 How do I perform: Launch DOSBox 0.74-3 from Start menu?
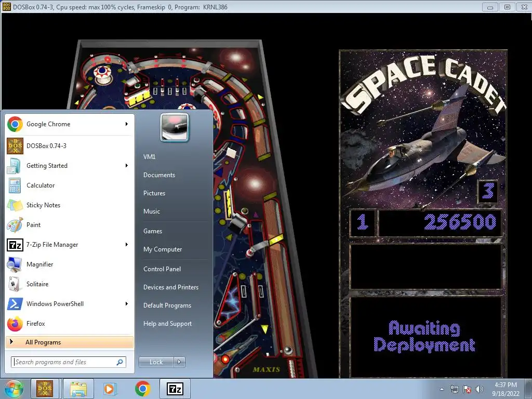(70, 146)
